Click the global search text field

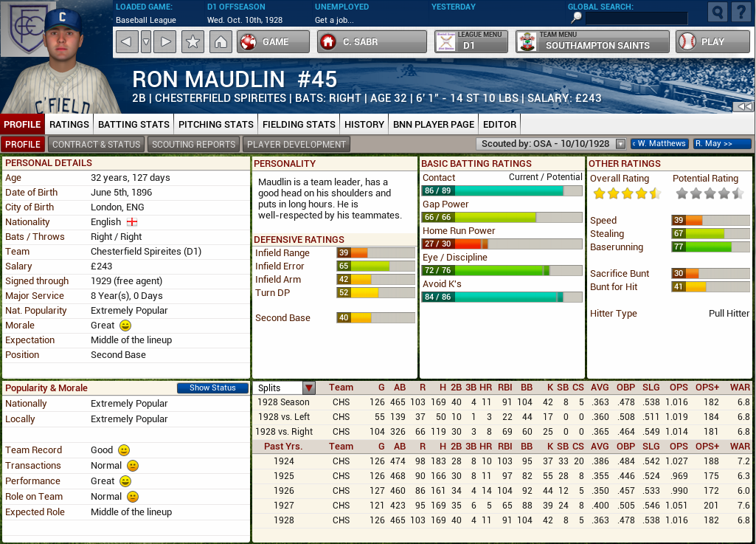pos(636,19)
